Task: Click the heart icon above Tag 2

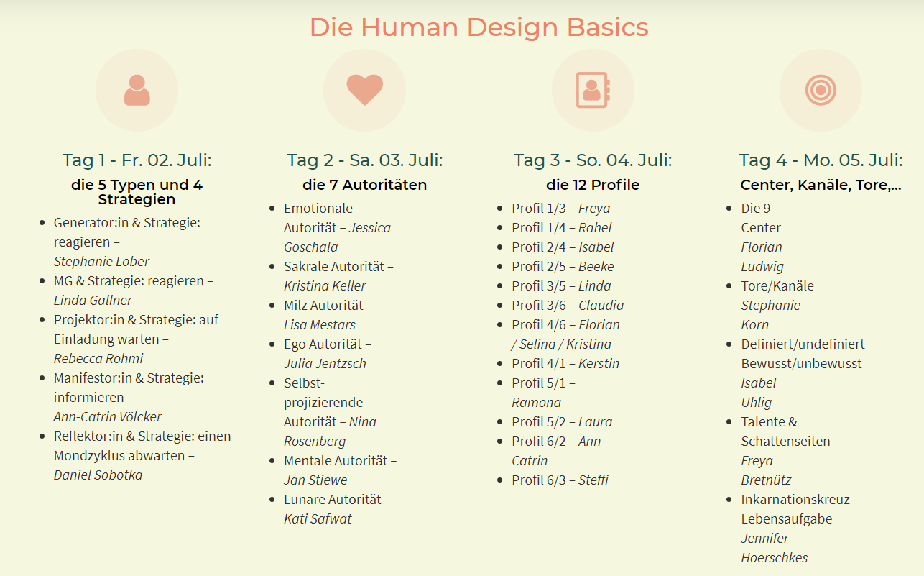Action: 365,90
